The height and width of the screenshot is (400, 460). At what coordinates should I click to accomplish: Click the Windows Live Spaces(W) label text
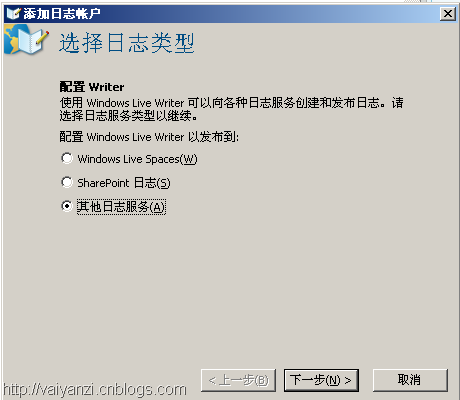[137, 159]
